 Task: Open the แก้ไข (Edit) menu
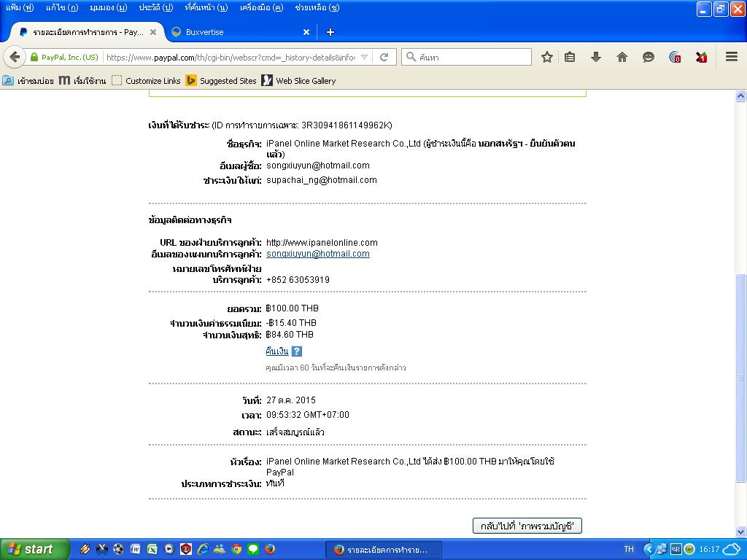point(62,7)
